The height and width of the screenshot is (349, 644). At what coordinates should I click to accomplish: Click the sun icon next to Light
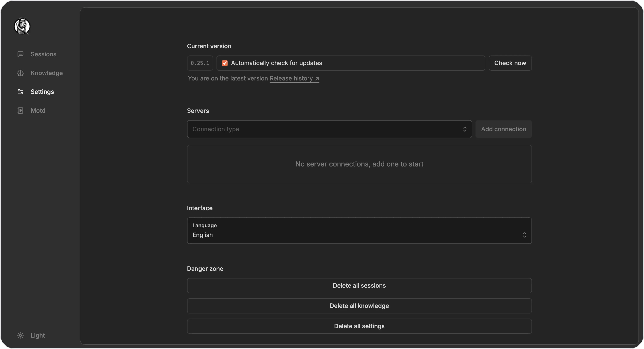[x=20, y=336]
